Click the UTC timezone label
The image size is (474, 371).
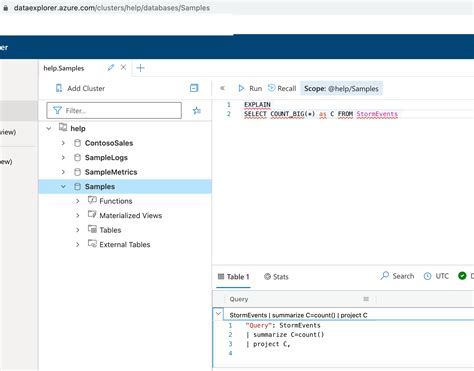click(x=442, y=276)
